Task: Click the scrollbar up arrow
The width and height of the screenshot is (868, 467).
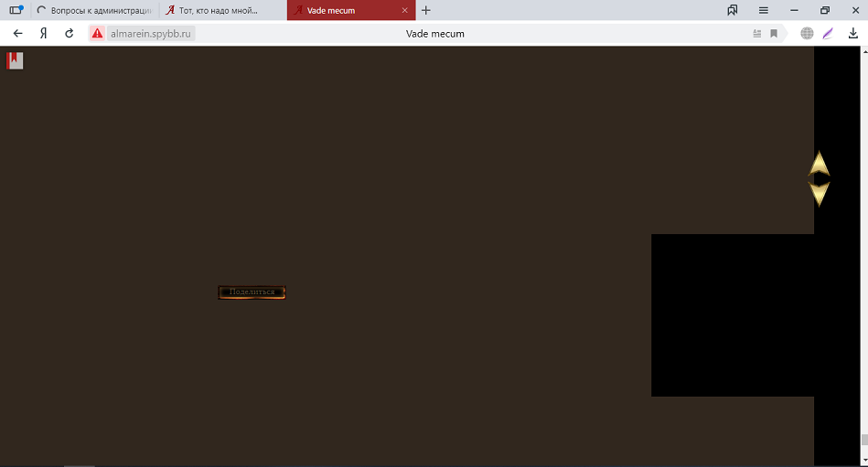Action: tap(864, 51)
